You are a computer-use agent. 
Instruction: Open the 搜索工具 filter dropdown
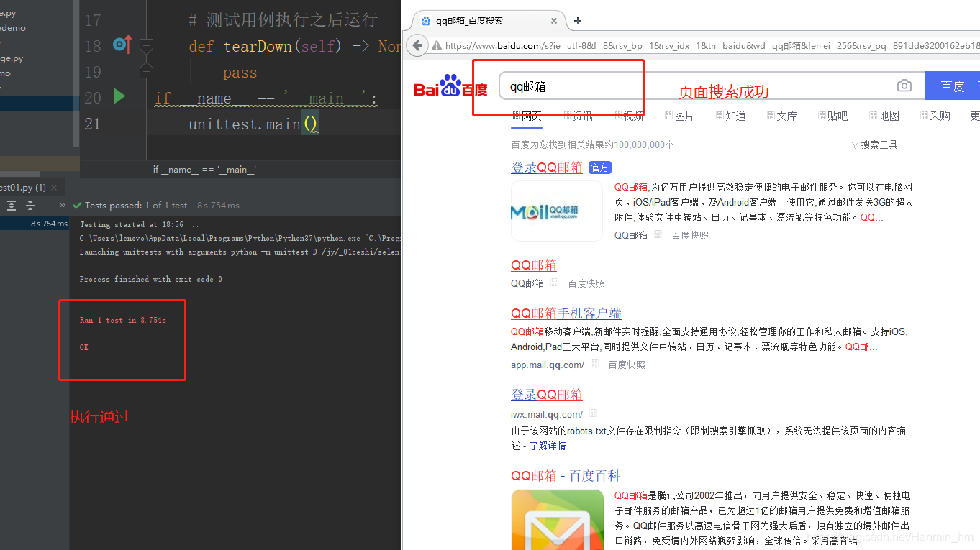[x=874, y=145]
